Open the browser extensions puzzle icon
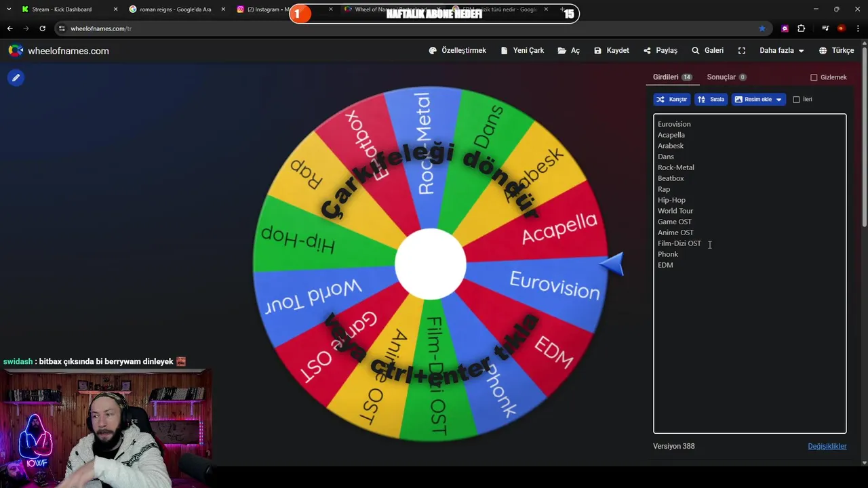The image size is (868, 488). pos(802,28)
